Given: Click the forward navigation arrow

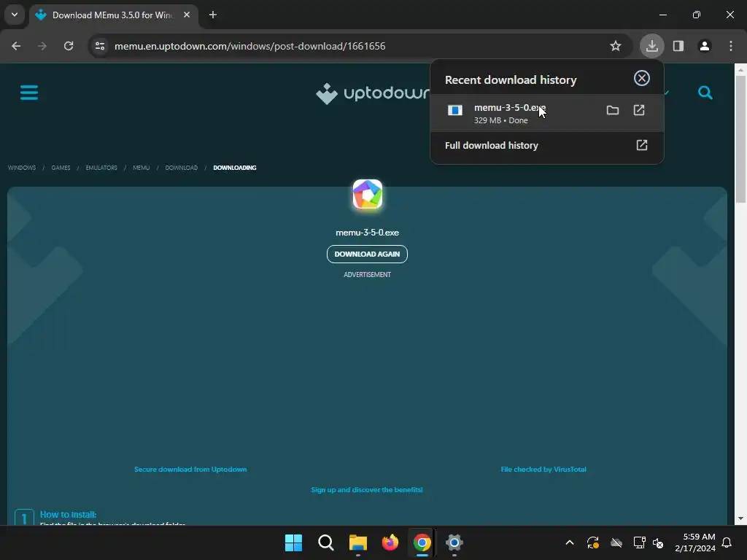Looking at the screenshot, I should point(42,46).
